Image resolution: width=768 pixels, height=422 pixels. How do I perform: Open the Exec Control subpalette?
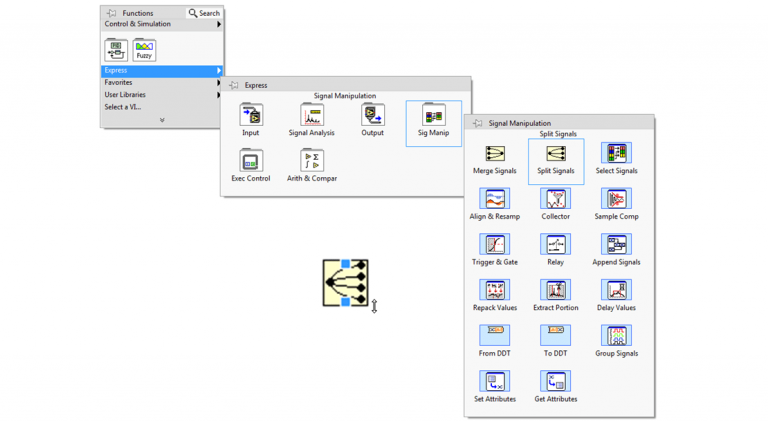[x=250, y=162]
